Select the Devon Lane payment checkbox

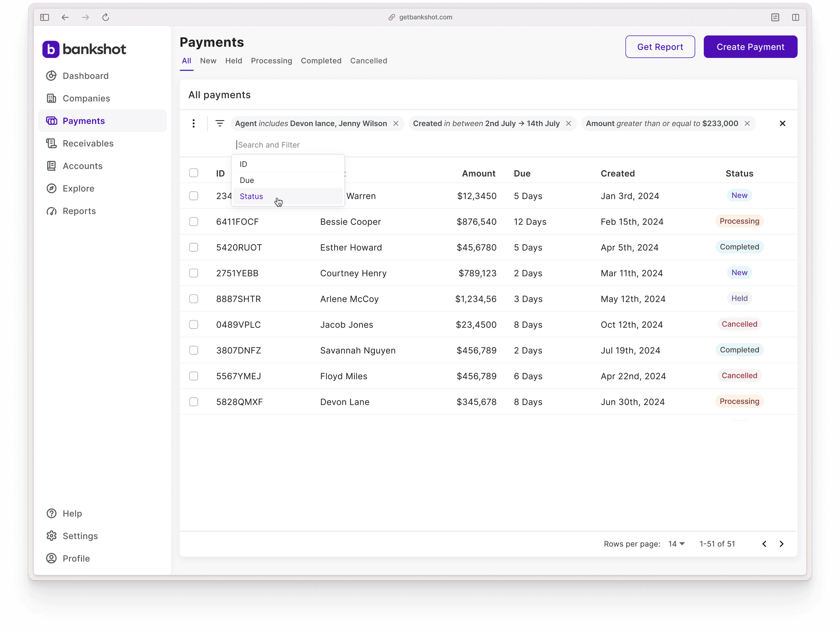[194, 402]
